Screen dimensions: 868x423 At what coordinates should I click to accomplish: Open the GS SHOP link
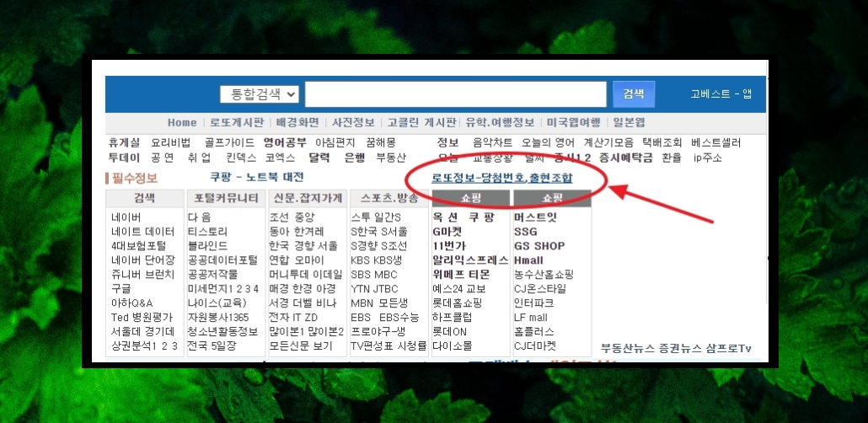539,246
